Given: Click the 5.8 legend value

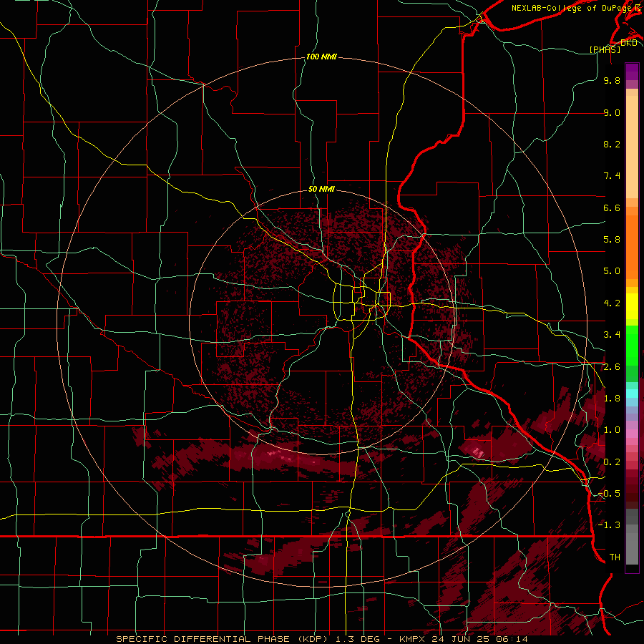Looking at the screenshot, I should (x=612, y=240).
